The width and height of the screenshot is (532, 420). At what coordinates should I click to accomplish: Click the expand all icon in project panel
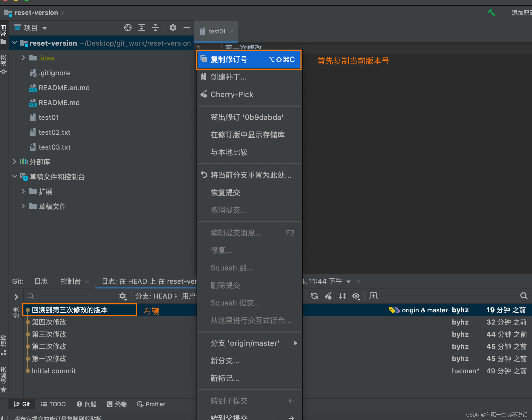point(142,28)
